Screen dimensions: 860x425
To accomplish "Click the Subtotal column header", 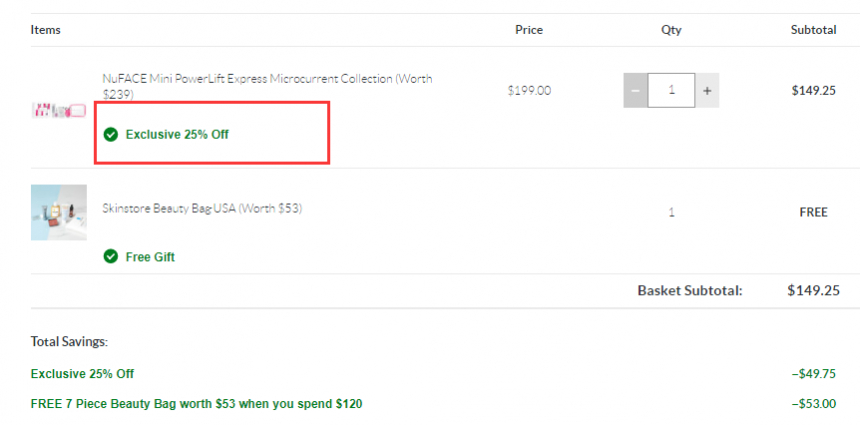I will point(813,30).
